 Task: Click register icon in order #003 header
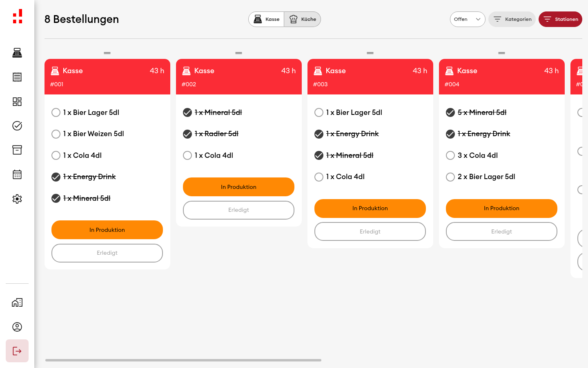(x=318, y=71)
